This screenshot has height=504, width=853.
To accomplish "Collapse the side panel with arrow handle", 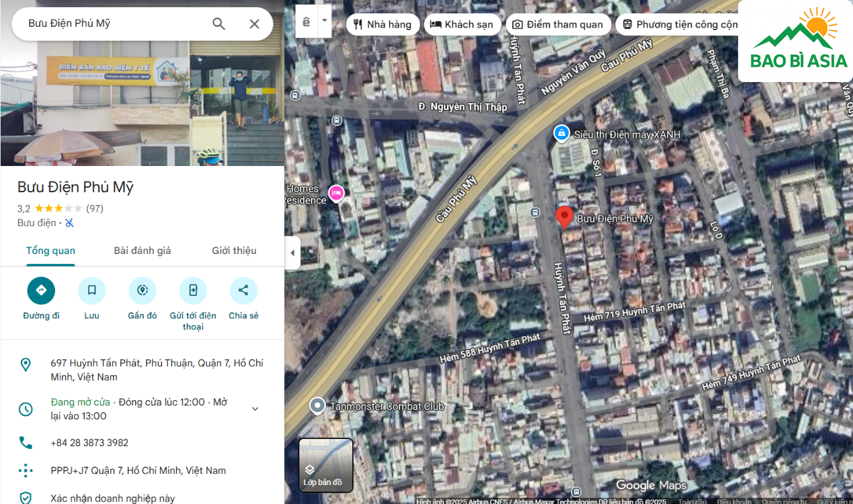I will pos(292,253).
